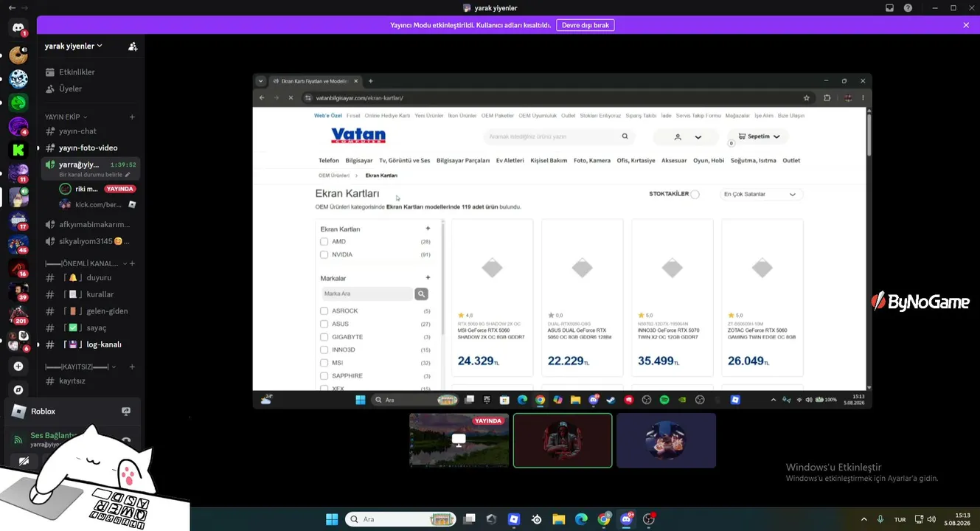
Task: Open the green Kick server icon
Action: [18, 150]
